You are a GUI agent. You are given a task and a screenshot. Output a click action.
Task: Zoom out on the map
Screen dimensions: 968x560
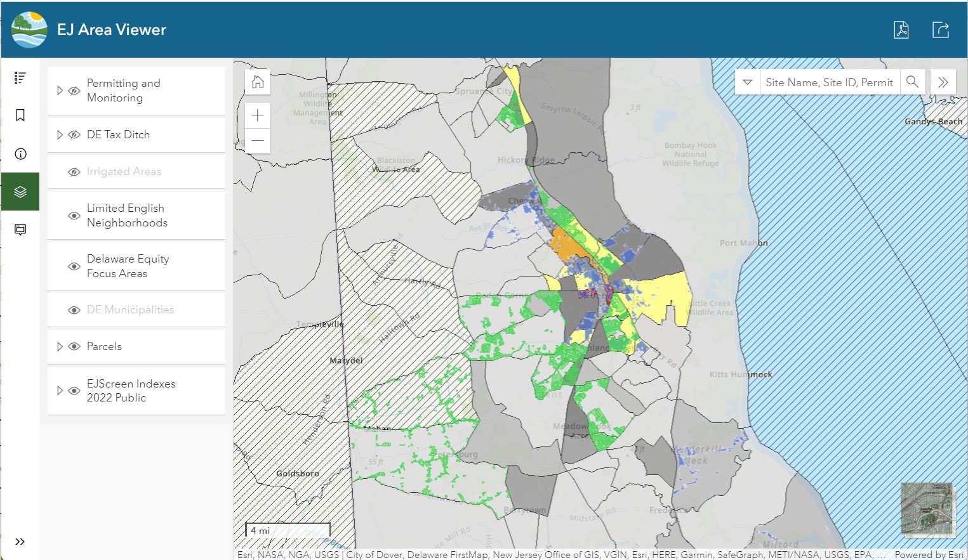[x=257, y=141]
